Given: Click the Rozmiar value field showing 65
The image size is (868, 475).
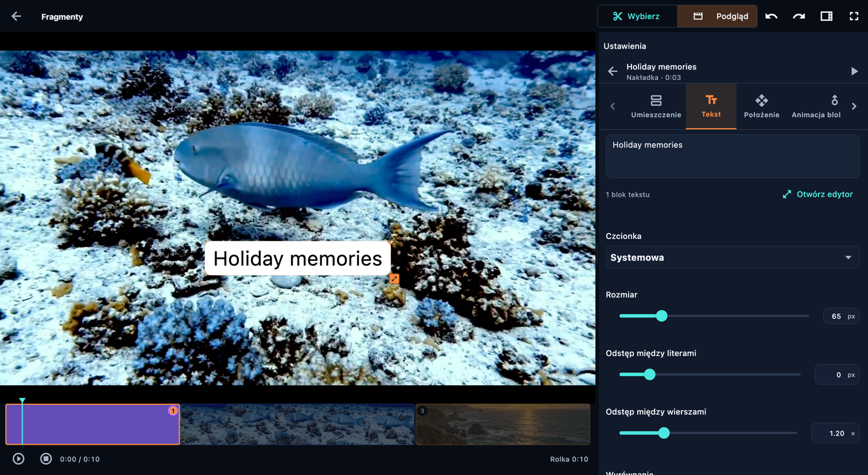Looking at the screenshot, I should pyautogui.click(x=841, y=316).
